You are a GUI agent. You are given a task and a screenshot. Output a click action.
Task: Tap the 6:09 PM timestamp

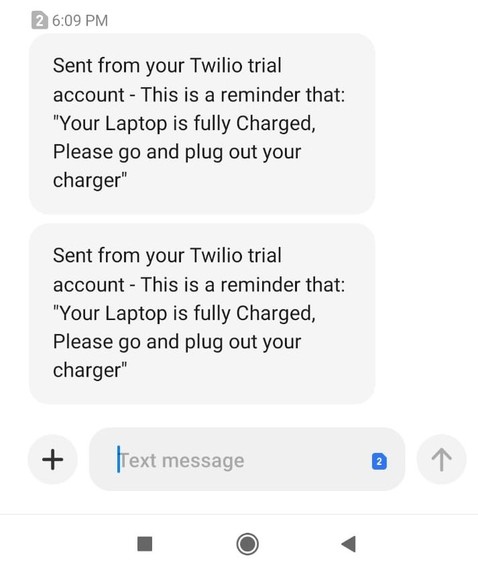(x=80, y=20)
